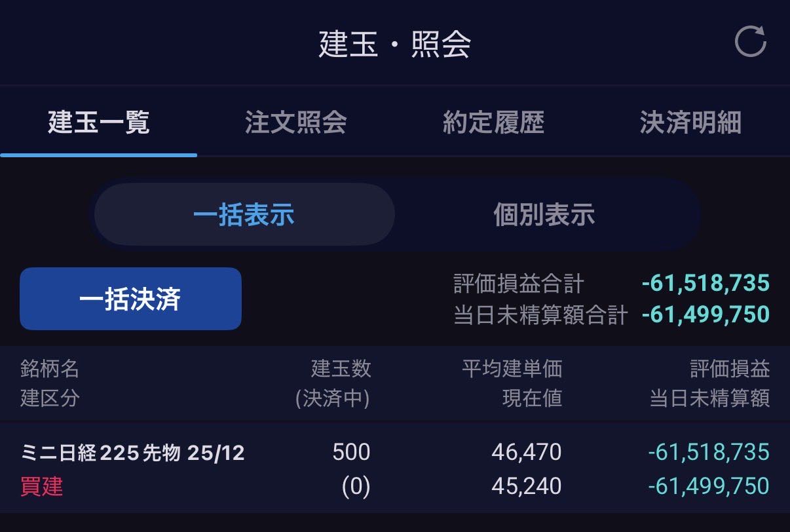Click the 建玉・照会 page title

(395, 45)
